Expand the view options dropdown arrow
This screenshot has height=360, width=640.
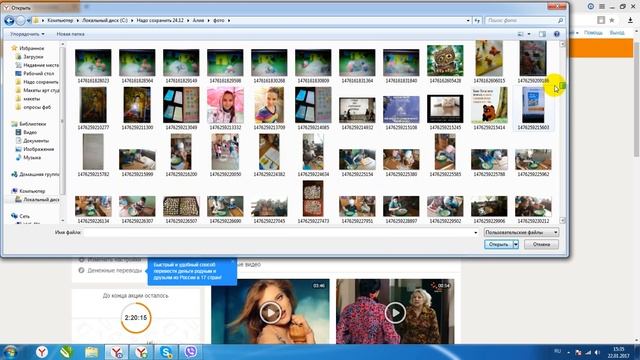[x=529, y=34]
